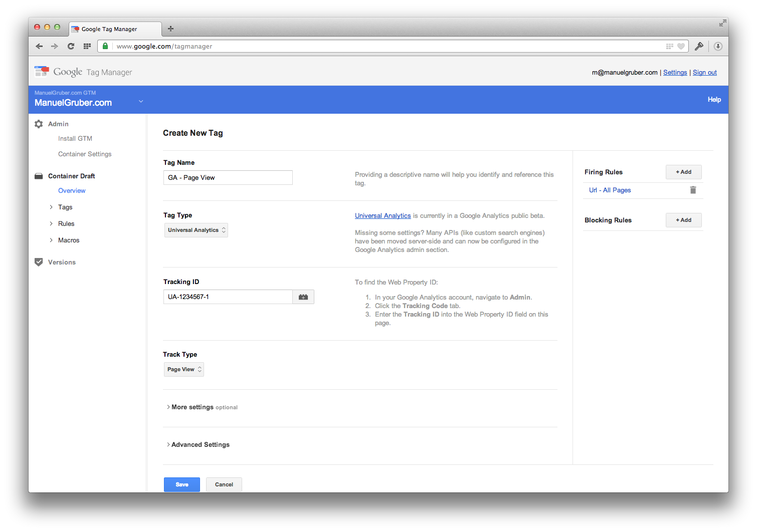Open the wrench tools icon
Viewport: 757px width, 532px height.
[x=699, y=46]
